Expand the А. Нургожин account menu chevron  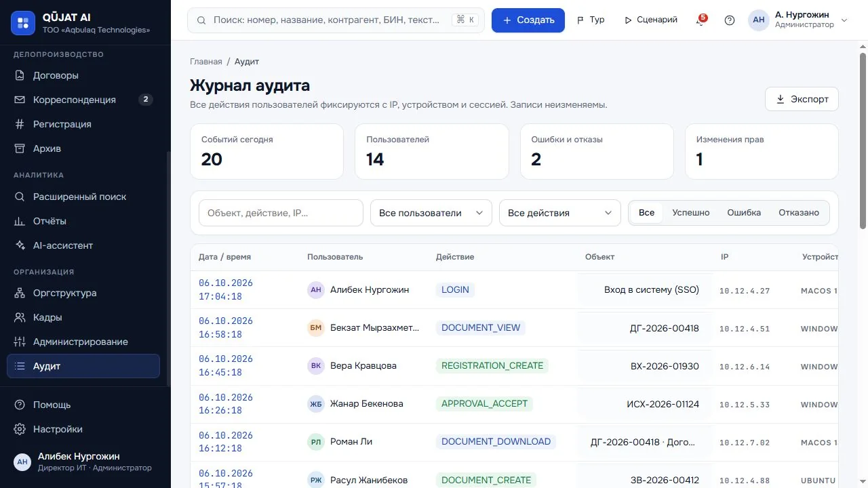[x=844, y=20]
